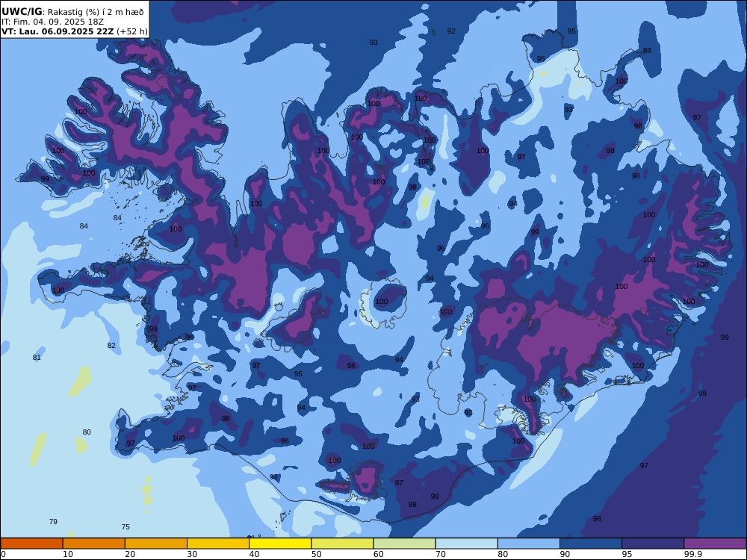This screenshot has width=747, height=560.
Task: Click the amber 20-30 legend swatch
Action: coord(156,544)
